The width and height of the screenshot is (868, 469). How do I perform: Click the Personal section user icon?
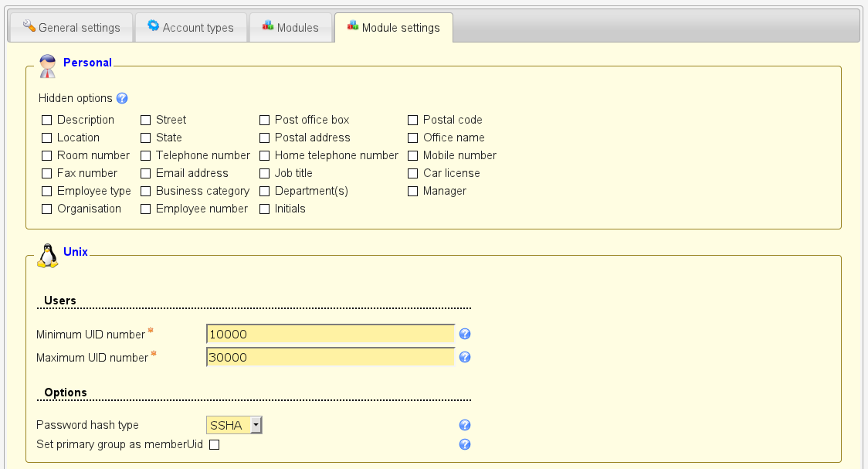(48, 66)
